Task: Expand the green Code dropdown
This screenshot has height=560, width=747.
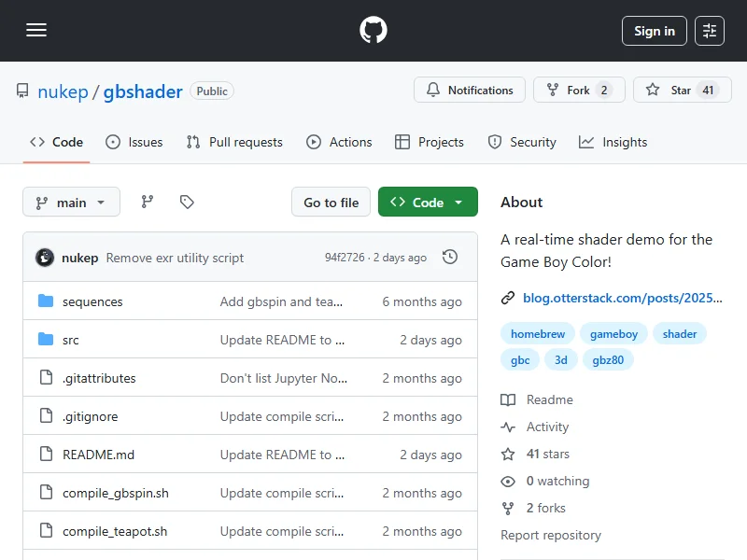Action: pos(428,203)
